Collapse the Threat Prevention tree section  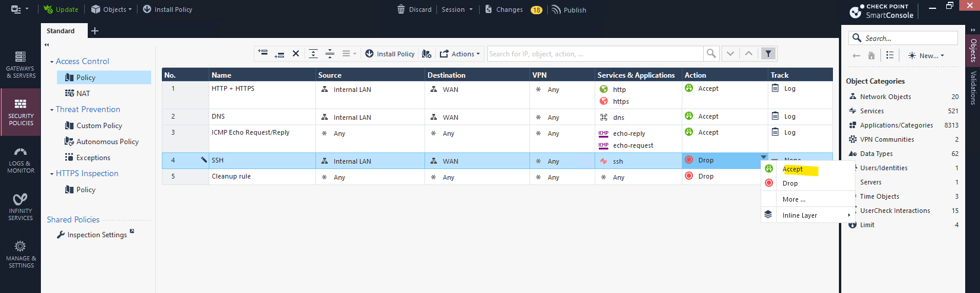point(52,110)
